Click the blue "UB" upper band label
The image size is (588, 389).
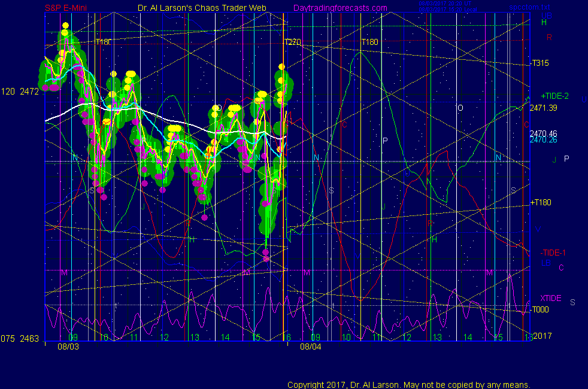click(547, 16)
